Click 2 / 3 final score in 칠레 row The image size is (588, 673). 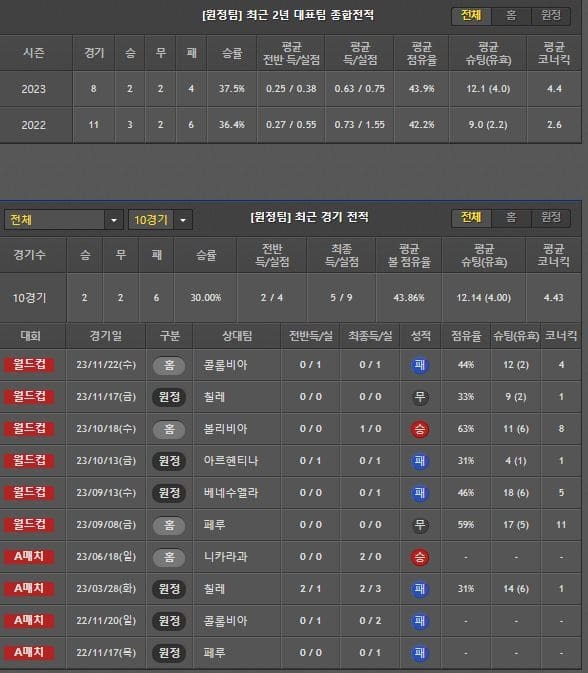pos(370,589)
